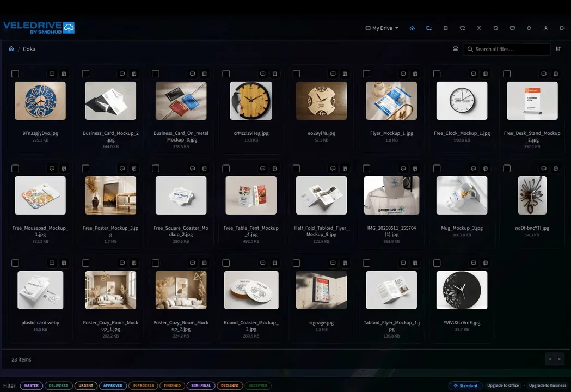Check the IMG_20260511_155704 (1).jpg box
Viewport: 571px width, 392px height.
click(x=367, y=168)
